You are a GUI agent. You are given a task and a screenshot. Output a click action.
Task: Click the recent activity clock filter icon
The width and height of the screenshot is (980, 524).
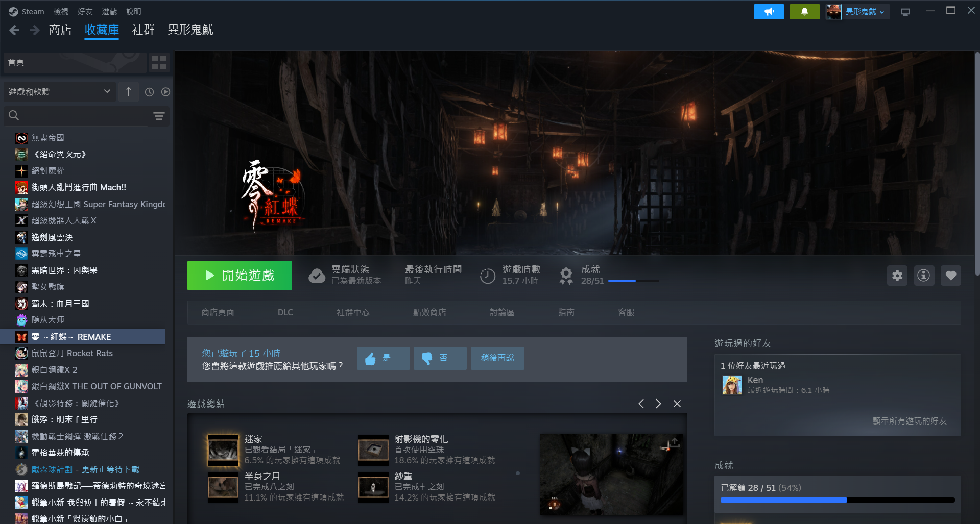coord(149,92)
